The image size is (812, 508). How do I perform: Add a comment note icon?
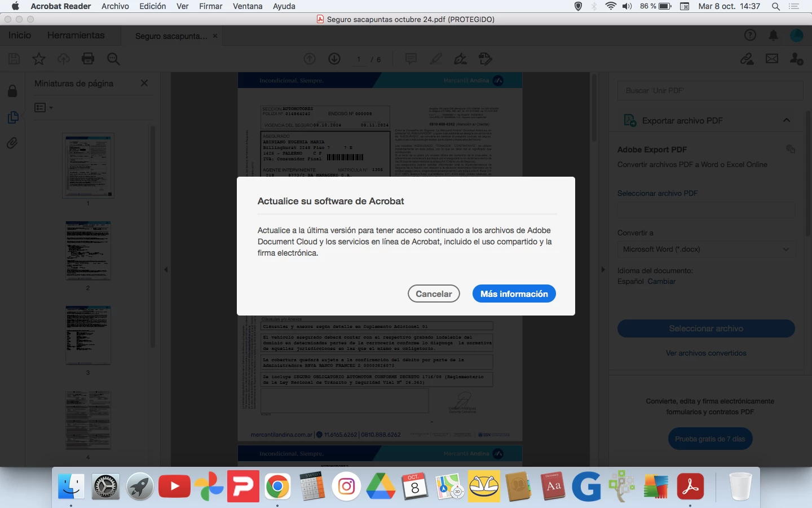pyautogui.click(x=411, y=59)
